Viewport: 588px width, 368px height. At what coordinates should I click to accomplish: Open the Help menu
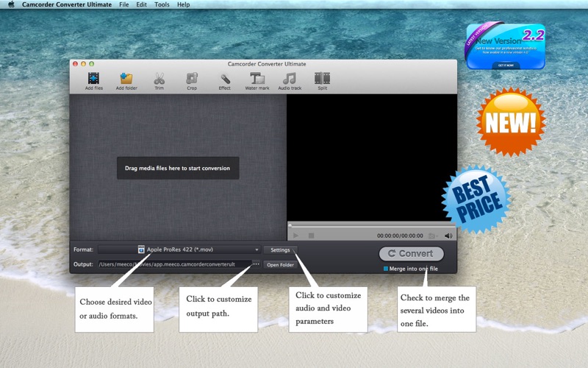(x=183, y=4)
